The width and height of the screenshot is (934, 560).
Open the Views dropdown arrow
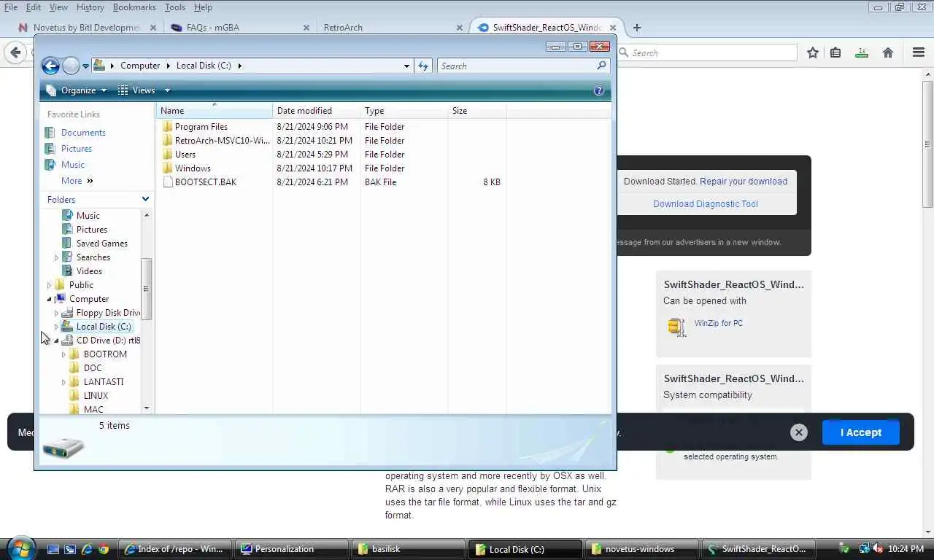(x=167, y=90)
